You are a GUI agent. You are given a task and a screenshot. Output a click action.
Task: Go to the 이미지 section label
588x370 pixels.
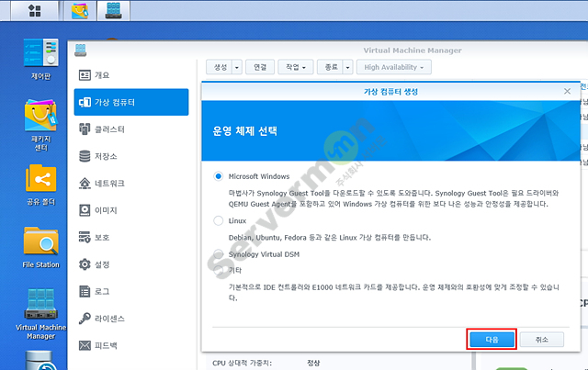click(x=106, y=210)
